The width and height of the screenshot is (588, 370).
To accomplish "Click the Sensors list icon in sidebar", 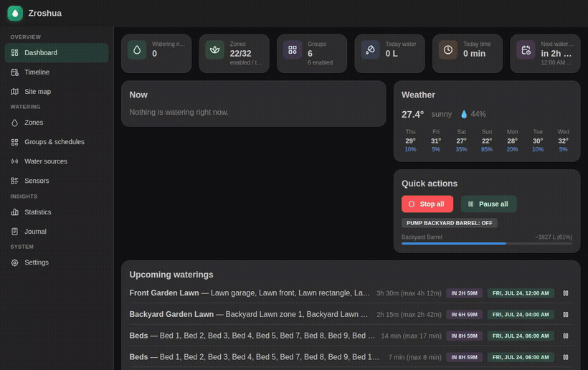I will [14, 181].
